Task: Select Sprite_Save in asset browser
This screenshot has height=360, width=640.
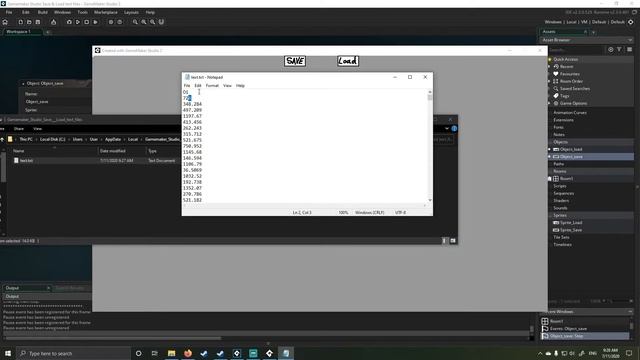Action: click(x=571, y=230)
